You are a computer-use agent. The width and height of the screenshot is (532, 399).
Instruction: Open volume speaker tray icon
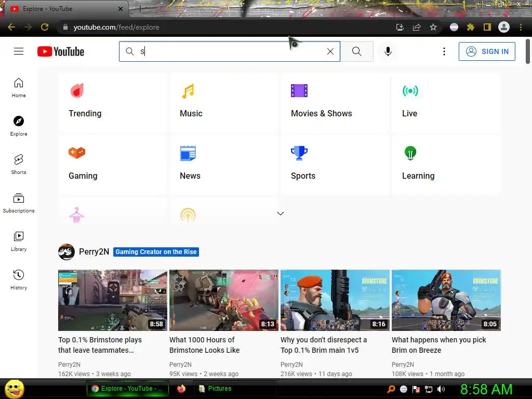pyautogui.click(x=441, y=389)
